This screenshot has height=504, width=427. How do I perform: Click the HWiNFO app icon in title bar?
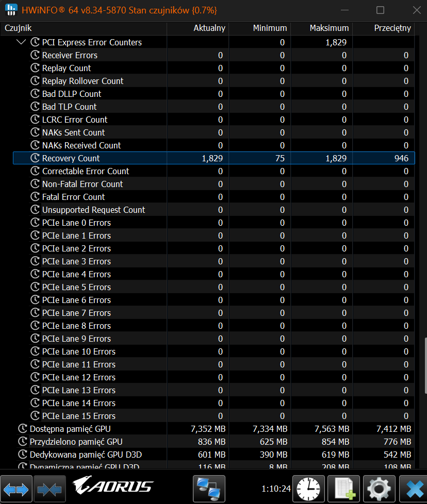pos(10,10)
